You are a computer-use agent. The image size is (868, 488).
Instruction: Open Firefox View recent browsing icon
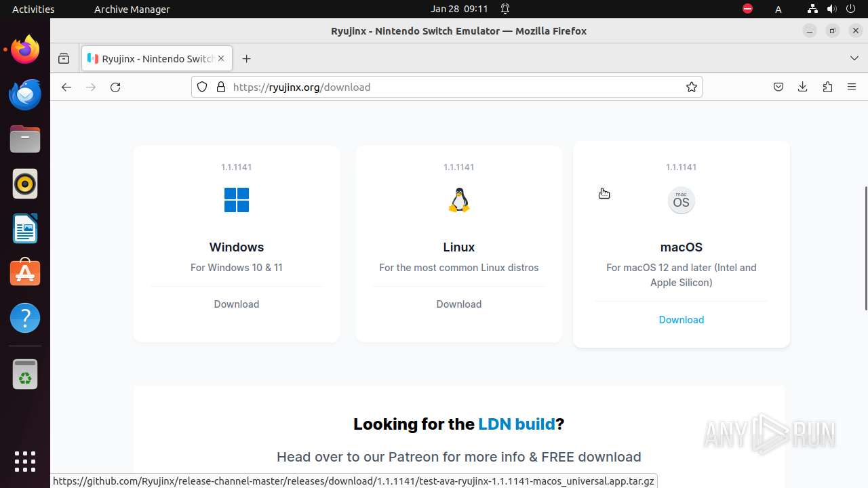(64, 58)
